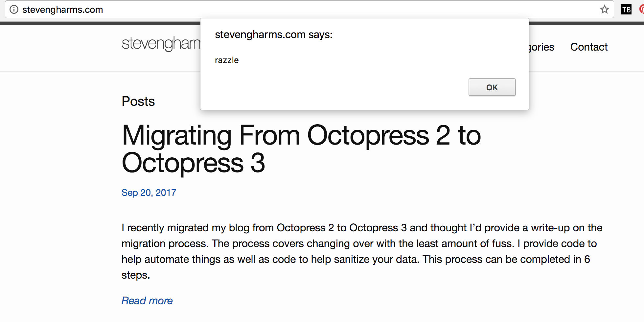Click the post excerpt paragraph text

361,243
